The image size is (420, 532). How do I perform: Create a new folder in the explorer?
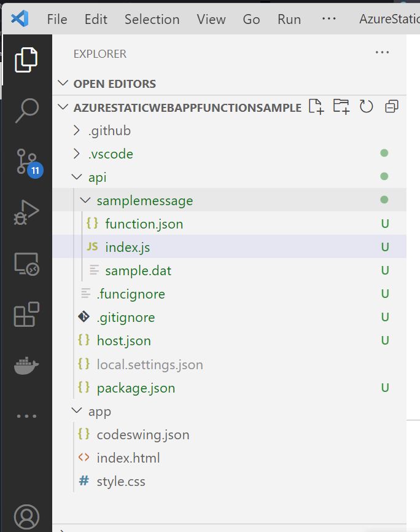342,106
